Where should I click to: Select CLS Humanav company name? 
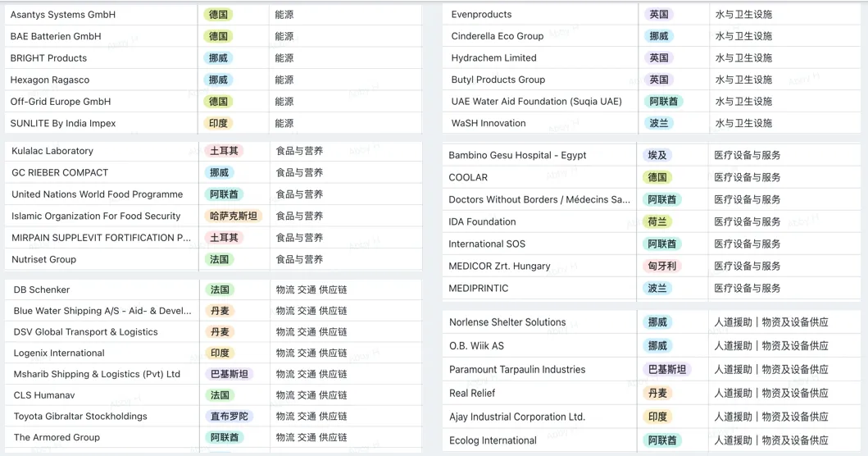click(44, 395)
